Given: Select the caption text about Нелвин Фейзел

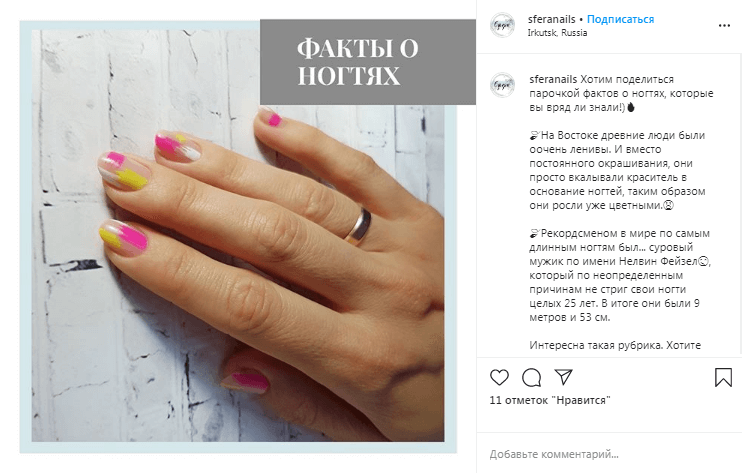Looking at the screenshot, I should 620,275.
